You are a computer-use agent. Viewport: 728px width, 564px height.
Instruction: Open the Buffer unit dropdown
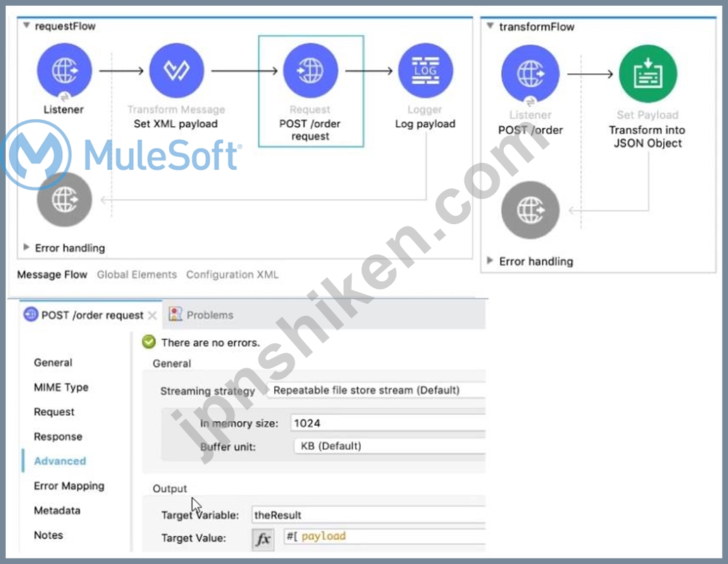(390, 446)
